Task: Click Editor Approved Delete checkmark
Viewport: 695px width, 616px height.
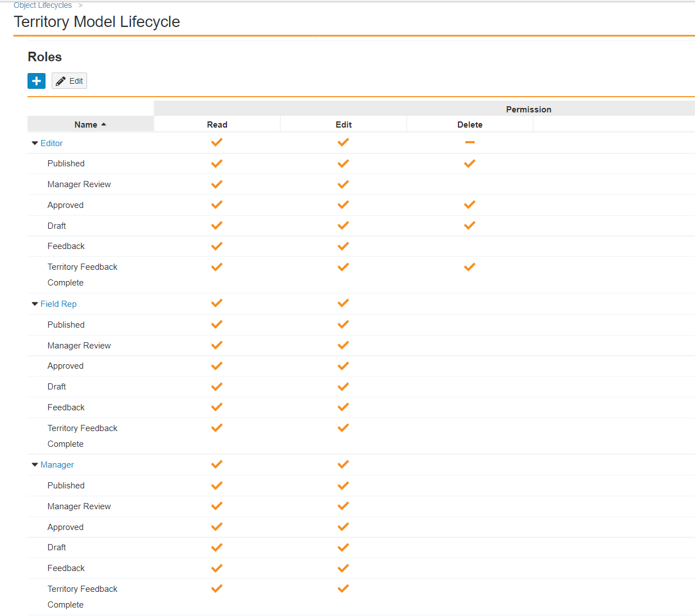Action: coord(470,205)
